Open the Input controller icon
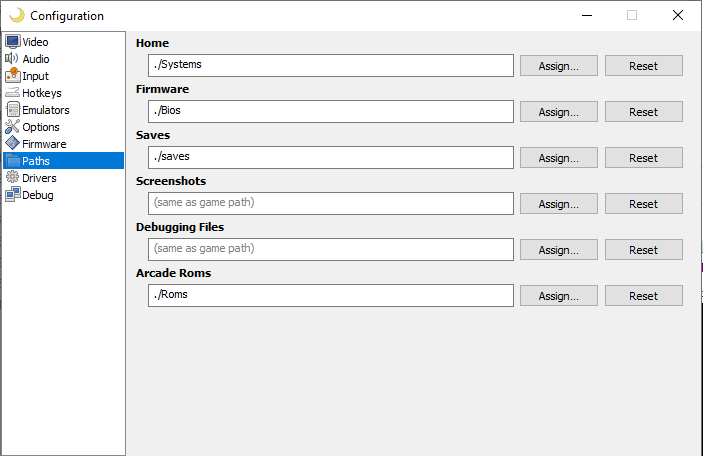Image resolution: width=703 pixels, height=456 pixels. click(x=13, y=75)
